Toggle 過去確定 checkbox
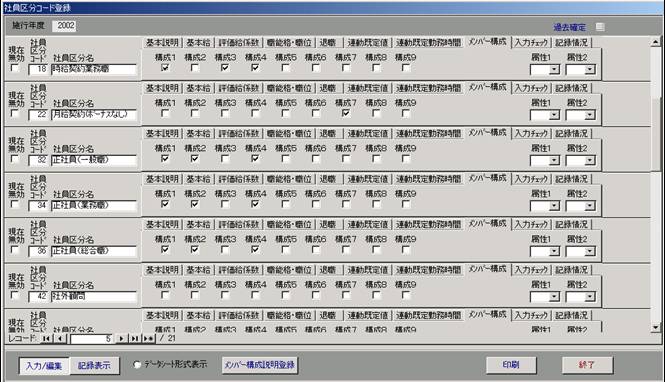This screenshot has height=382, width=665. [600, 27]
